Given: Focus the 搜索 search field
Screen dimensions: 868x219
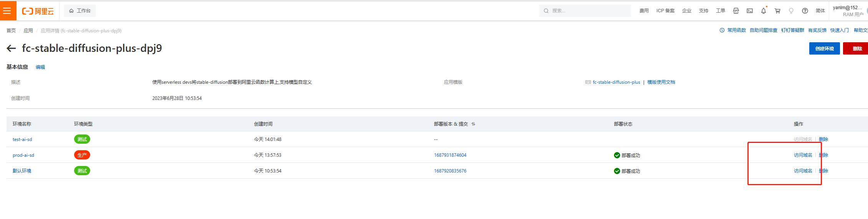Looking at the screenshot, I should coord(585,11).
